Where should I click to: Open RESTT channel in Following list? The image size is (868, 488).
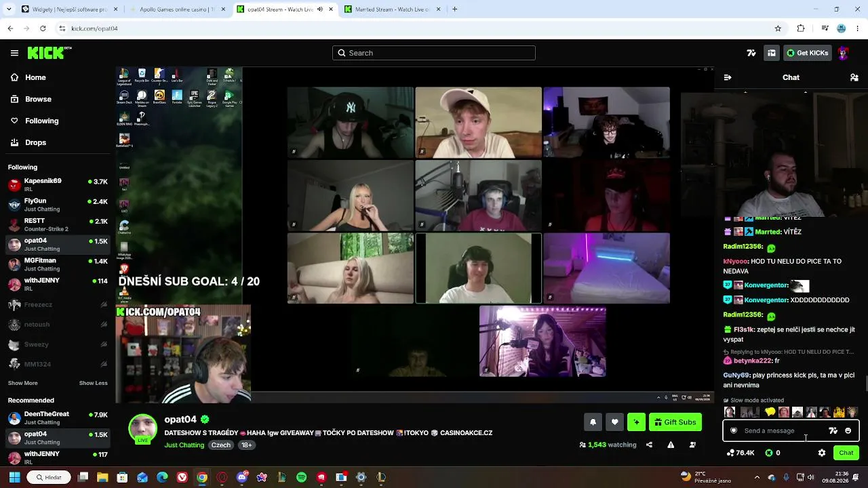point(58,224)
